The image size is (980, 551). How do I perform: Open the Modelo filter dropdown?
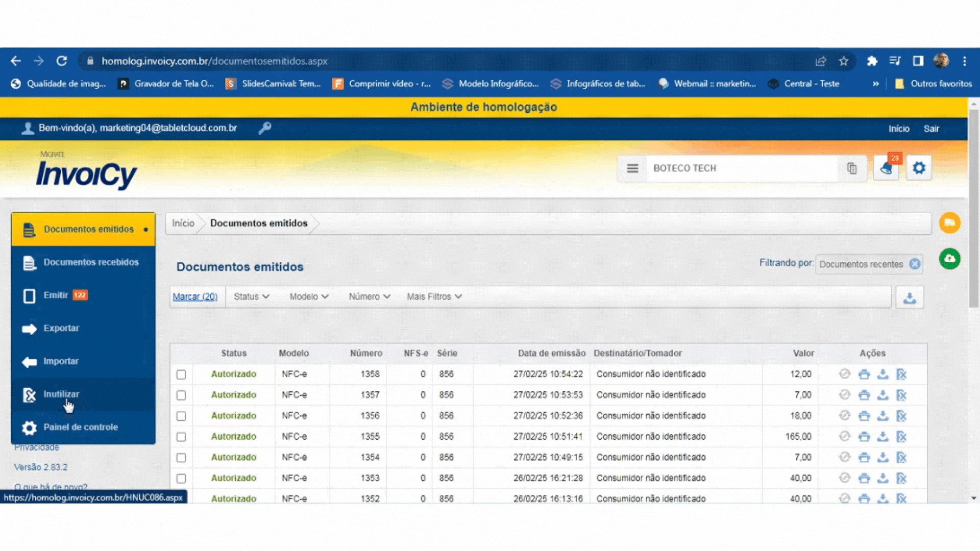click(309, 297)
